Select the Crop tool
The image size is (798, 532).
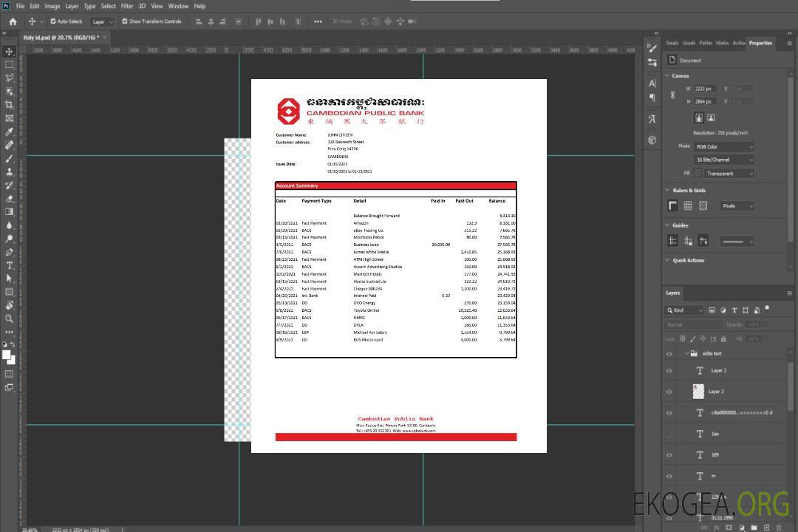click(9, 105)
